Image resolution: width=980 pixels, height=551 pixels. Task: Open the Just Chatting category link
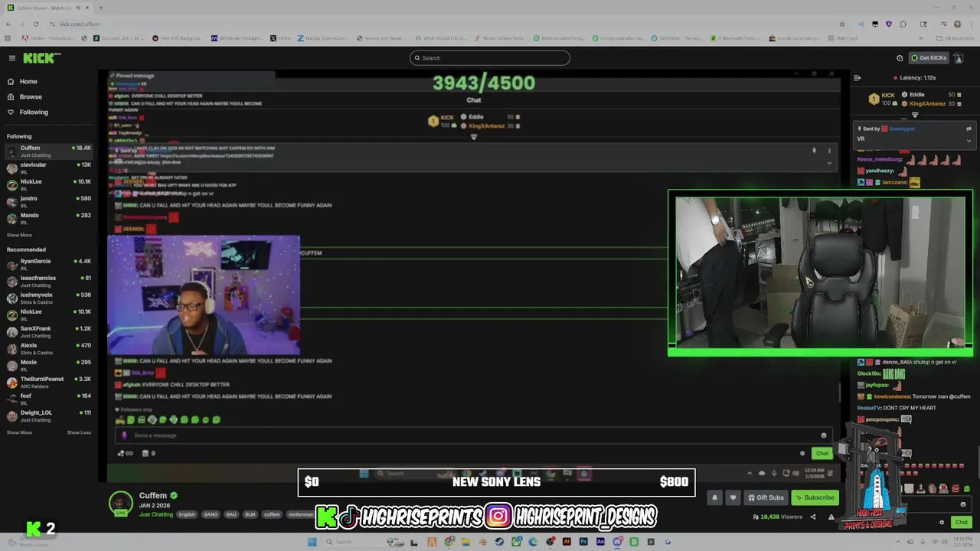coord(156,514)
